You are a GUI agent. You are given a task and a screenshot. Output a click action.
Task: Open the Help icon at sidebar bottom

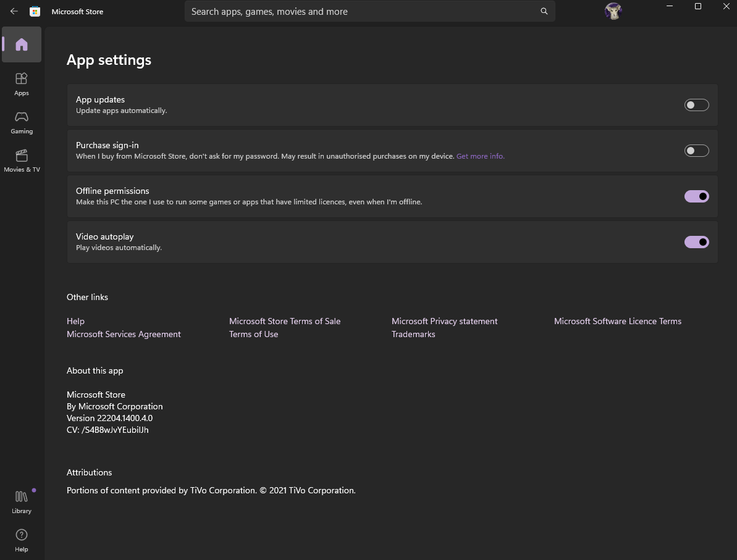22,540
